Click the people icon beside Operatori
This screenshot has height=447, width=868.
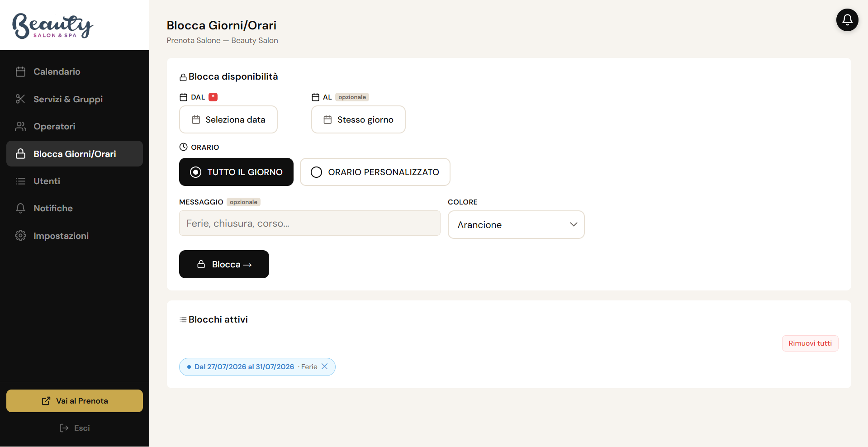click(x=20, y=126)
